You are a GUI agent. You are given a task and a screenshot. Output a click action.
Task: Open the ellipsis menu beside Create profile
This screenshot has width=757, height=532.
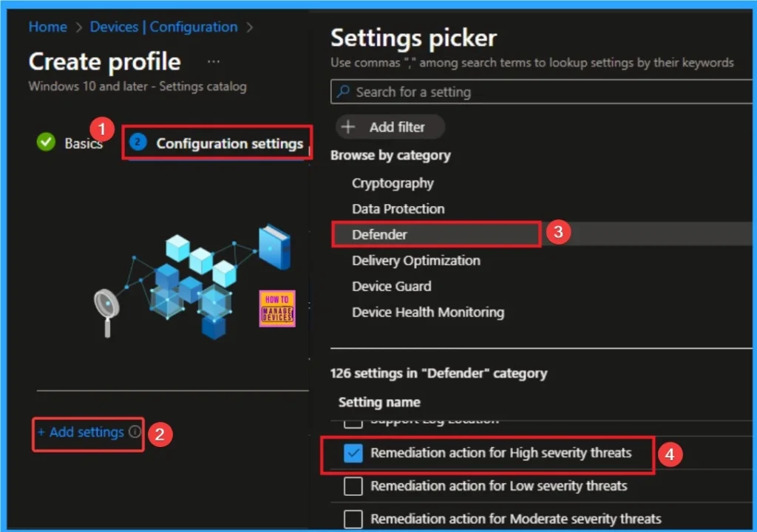point(213,61)
